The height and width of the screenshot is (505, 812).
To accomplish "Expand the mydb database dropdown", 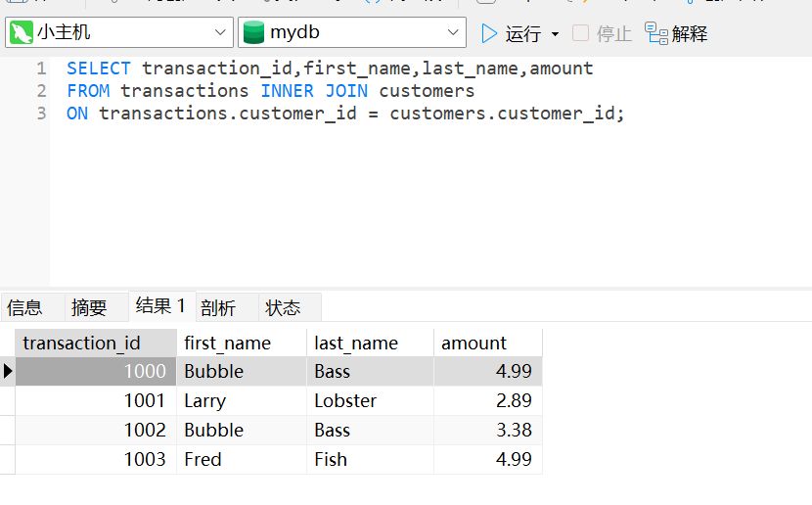I will (453, 32).
